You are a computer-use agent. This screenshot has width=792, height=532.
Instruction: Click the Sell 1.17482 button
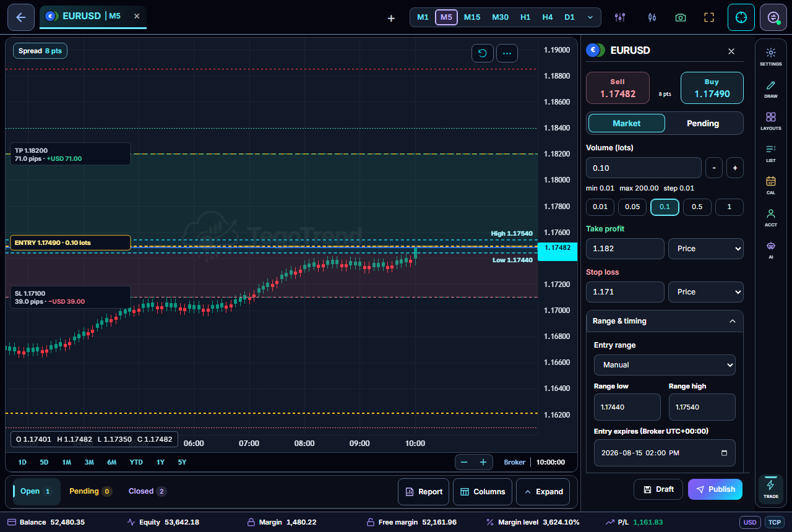(x=618, y=88)
